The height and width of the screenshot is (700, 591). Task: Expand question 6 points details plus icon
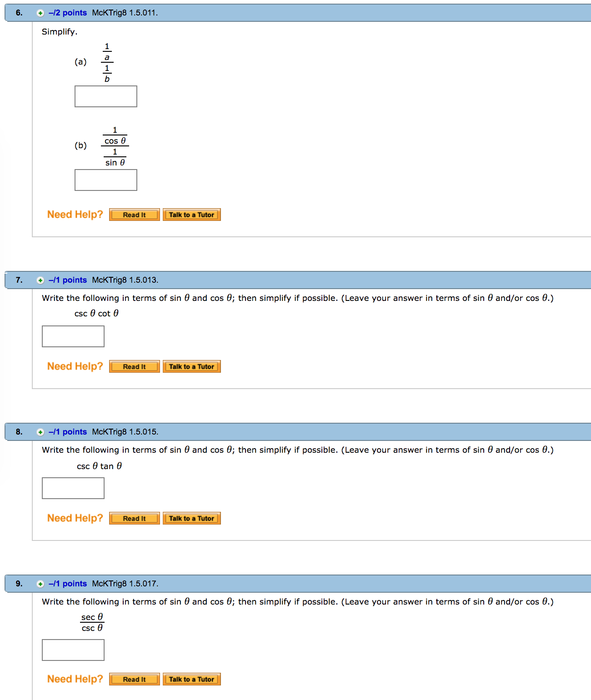[x=40, y=13]
